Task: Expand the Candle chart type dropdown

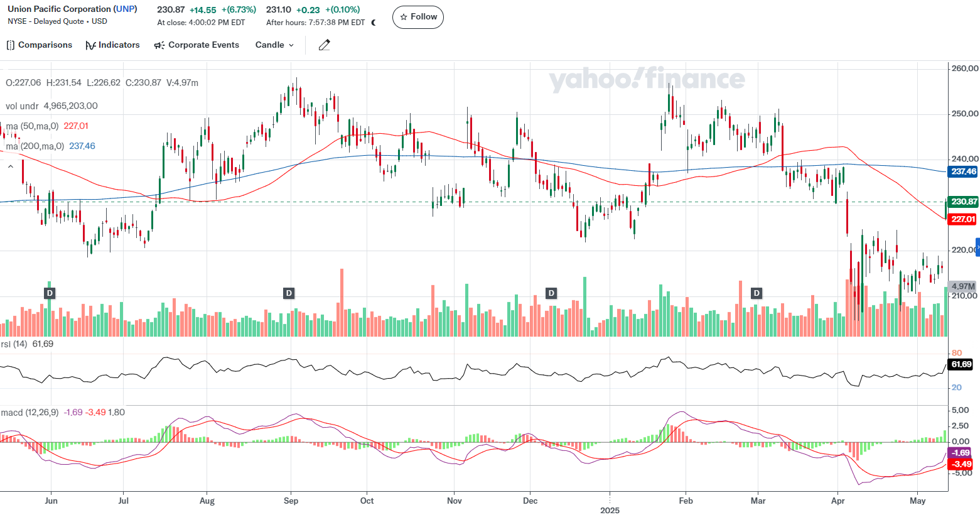Action: (x=274, y=45)
